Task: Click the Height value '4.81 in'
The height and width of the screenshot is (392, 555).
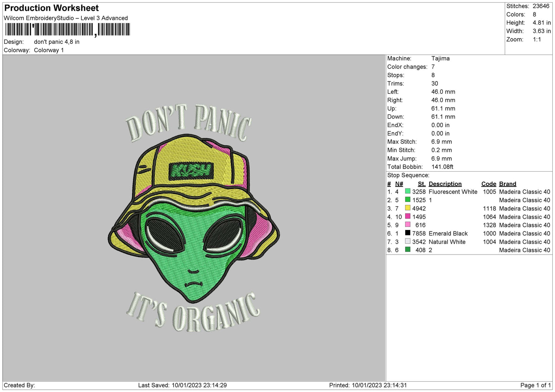Action: [542, 23]
